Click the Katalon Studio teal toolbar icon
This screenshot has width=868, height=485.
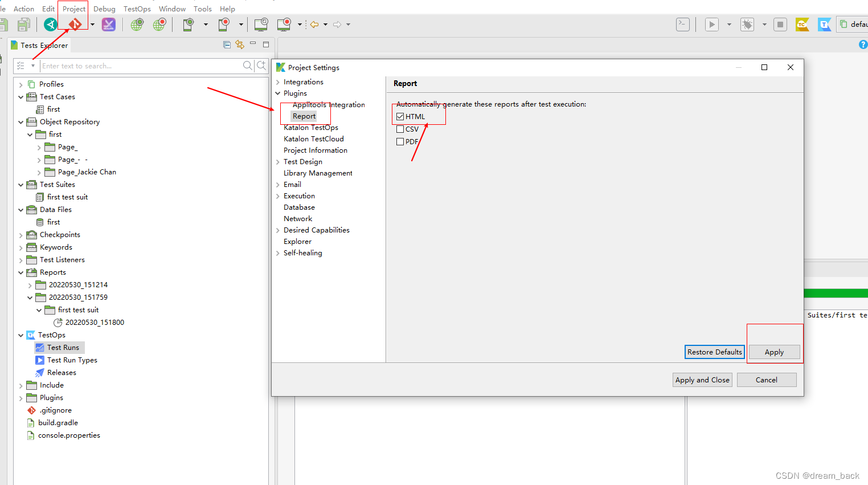click(x=51, y=25)
